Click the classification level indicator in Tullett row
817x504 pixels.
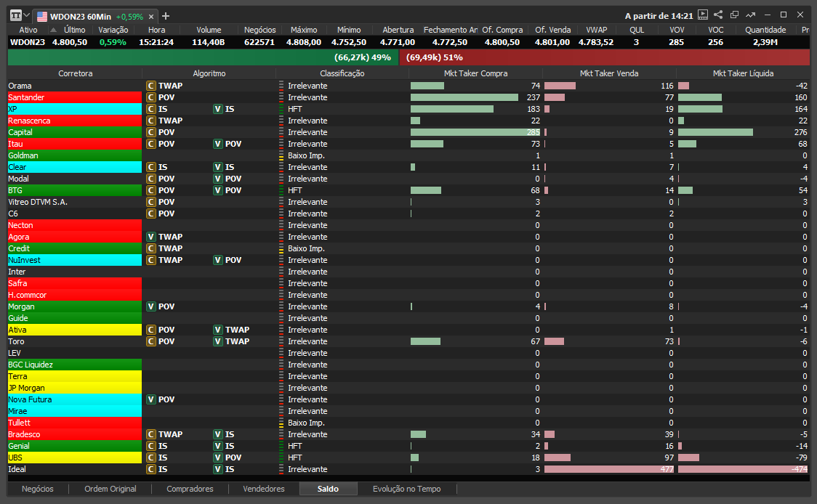click(281, 423)
